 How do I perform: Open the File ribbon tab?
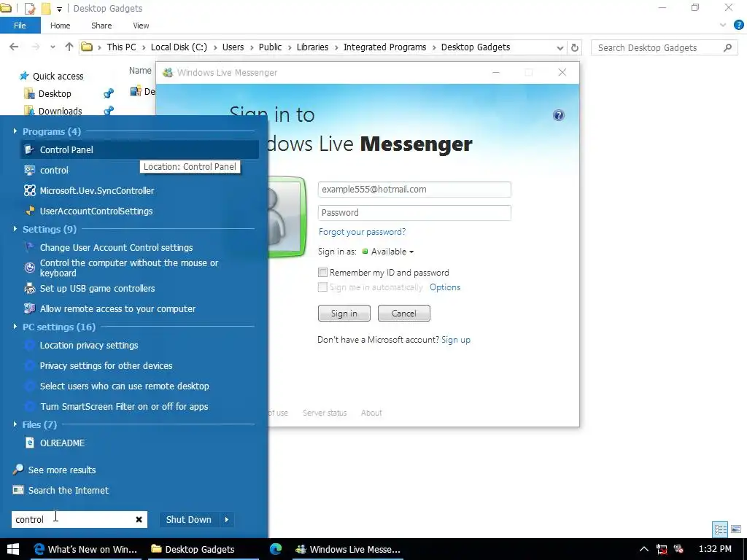pyautogui.click(x=20, y=26)
